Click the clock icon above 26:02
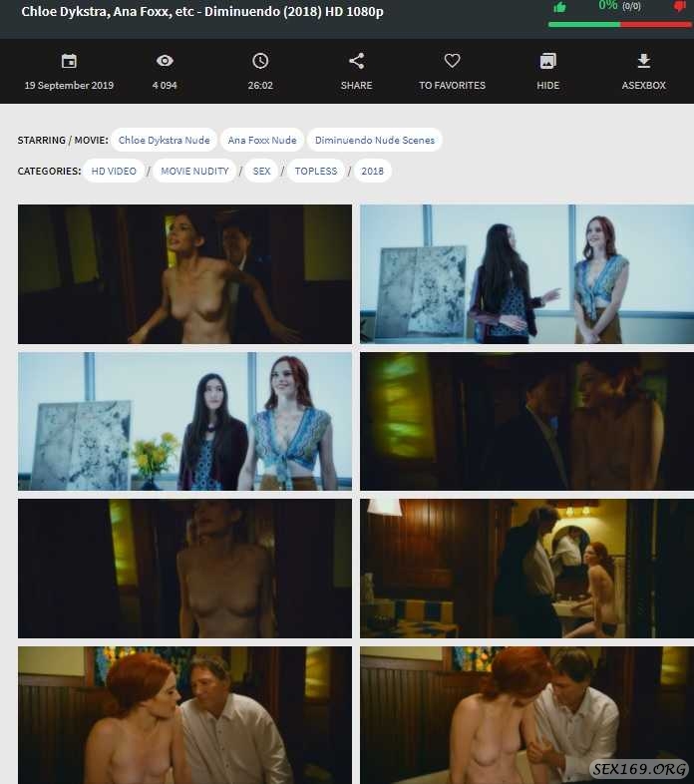694x784 pixels. click(x=260, y=62)
